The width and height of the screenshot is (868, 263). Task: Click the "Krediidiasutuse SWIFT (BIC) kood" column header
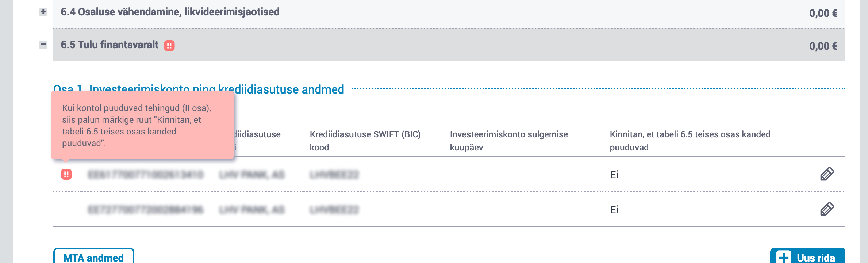pyautogui.click(x=365, y=141)
